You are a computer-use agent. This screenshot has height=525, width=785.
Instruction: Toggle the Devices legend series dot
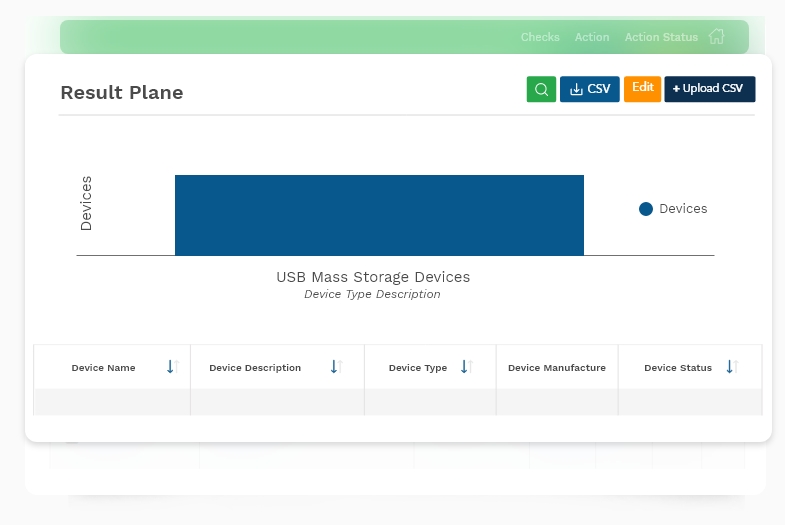[646, 209]
